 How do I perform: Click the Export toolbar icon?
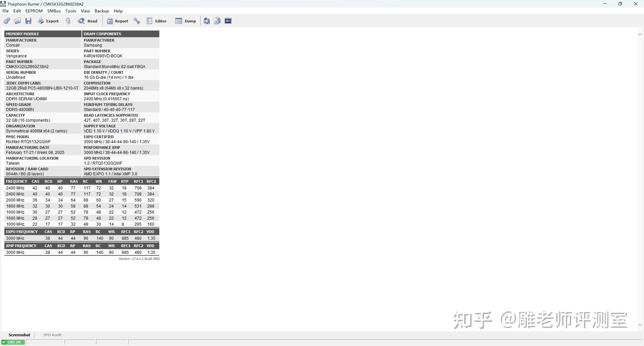pyautogui.click(x=40, y=20)
